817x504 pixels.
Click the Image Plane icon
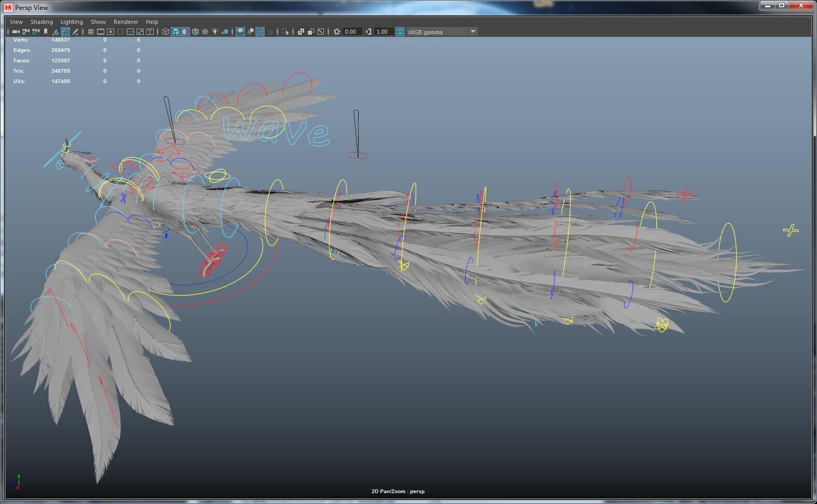pyautogui.click(x=56, y=32)
